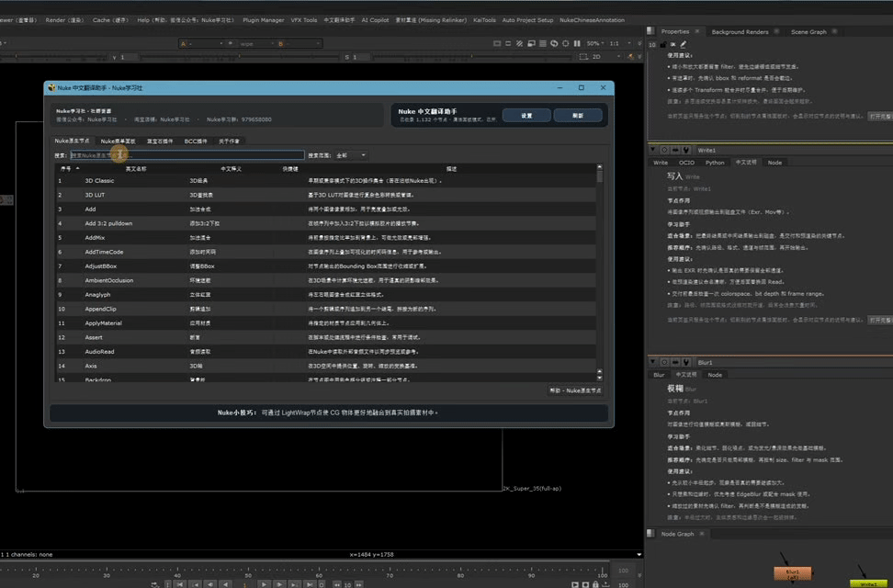This screenshot has width=893, height=588.
Task: Open the search scope dropdown showing 全部
Action: (x=351, y=155)
